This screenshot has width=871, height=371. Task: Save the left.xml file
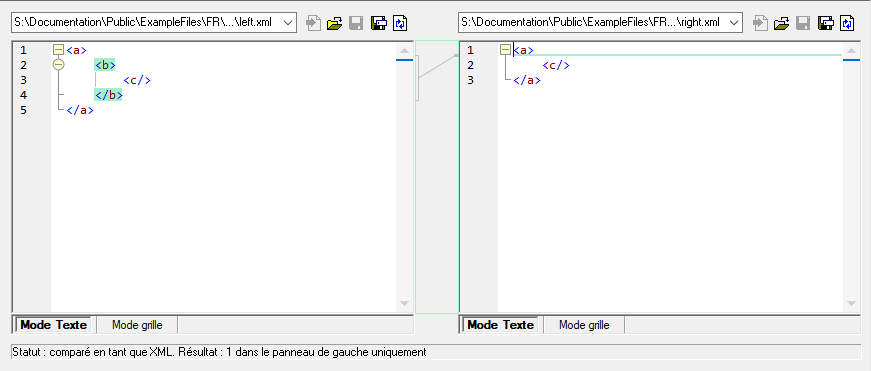click(356, 23)
